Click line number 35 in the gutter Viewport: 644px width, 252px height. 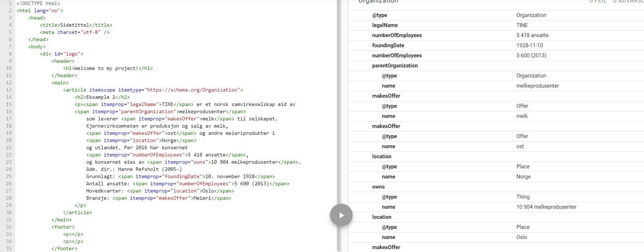(9, 248)
